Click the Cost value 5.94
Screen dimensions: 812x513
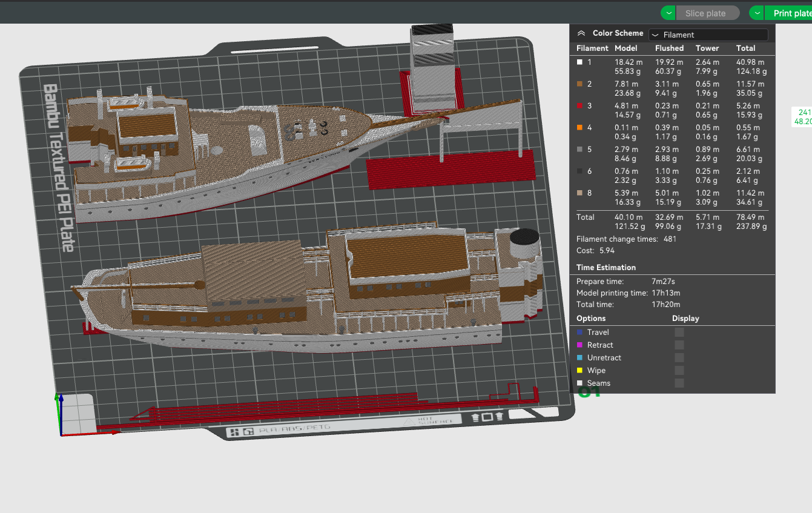[x=607, y=250]
